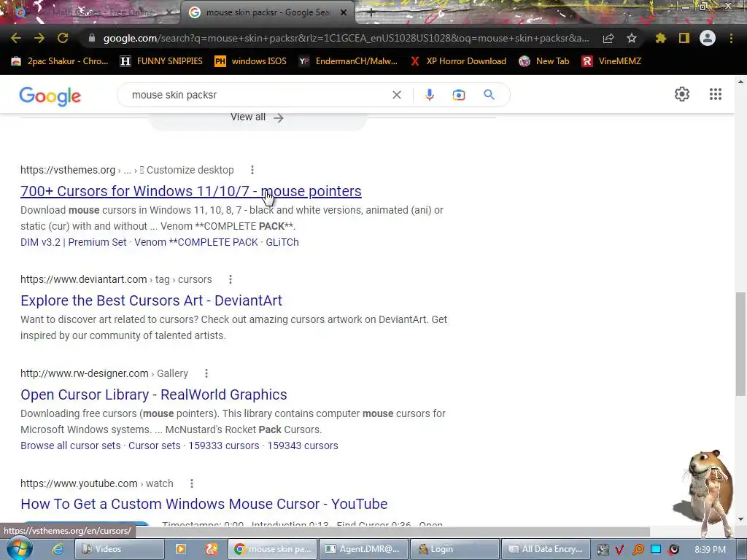The image size is (747, 560).
Task: Click the vertical page scrollbar thumb
Action: [x=741, y=344]
